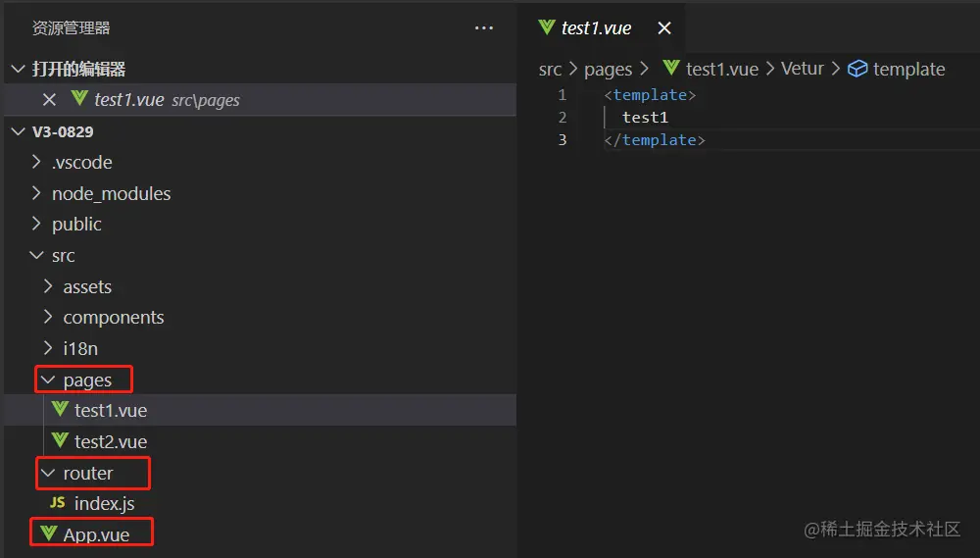Click the Vetur breadcrumb segment

[x=802, y=69]
